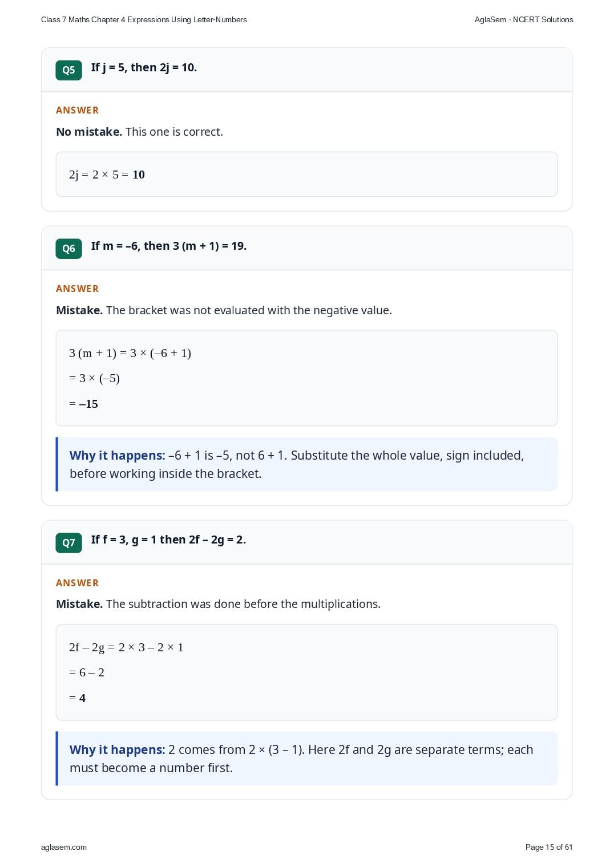This screenshot has height=868, width=614.
Task: Select the Q5 question heading text
Action: point(144,67)
